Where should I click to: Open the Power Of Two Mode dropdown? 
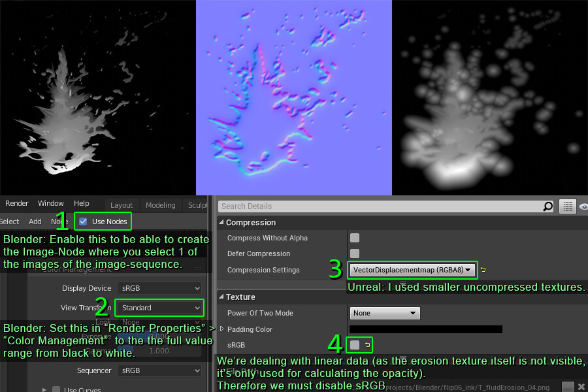pyautogui.click(x=385, y=313)
